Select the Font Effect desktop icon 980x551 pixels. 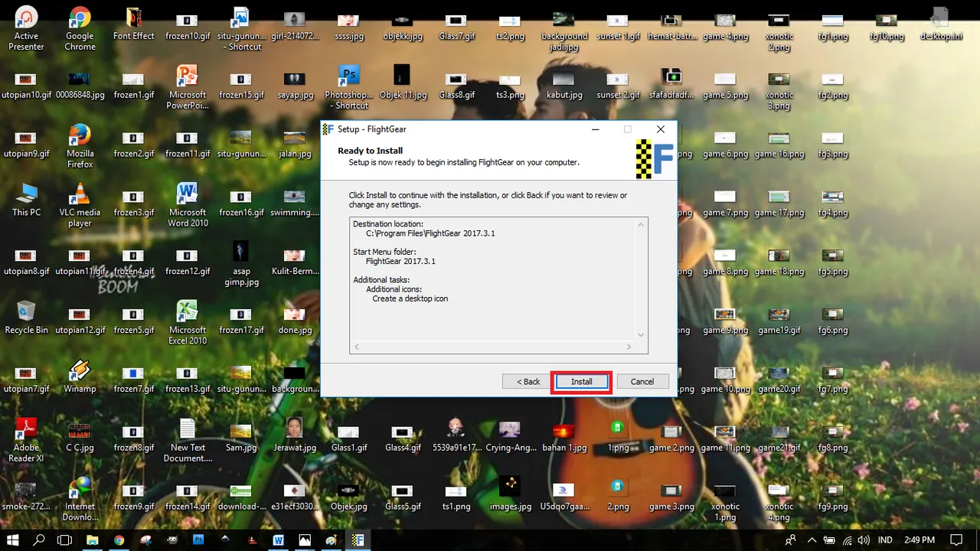point(134,24)
